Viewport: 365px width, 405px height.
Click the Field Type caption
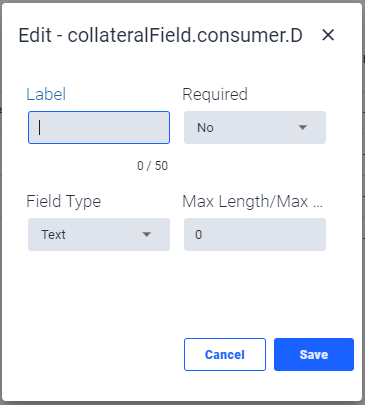click(x=64, y=201)
